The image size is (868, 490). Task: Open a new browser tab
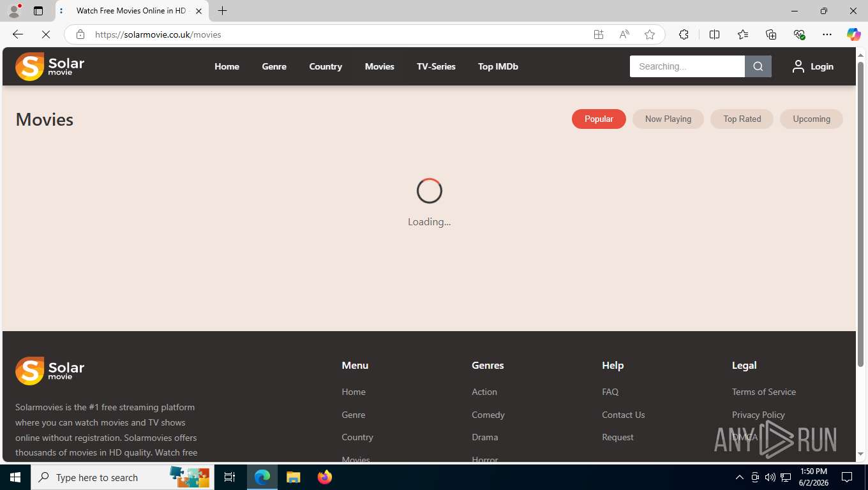pos(222,11)
